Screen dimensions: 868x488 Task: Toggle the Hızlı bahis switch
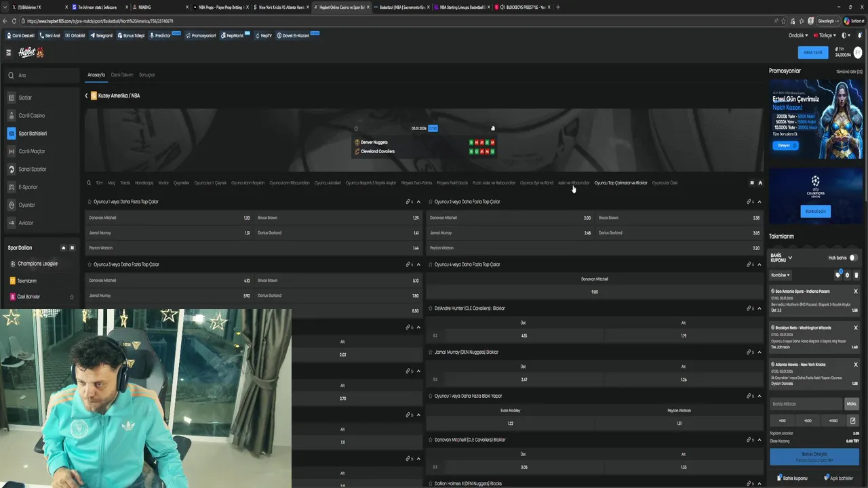pos(853,258)
